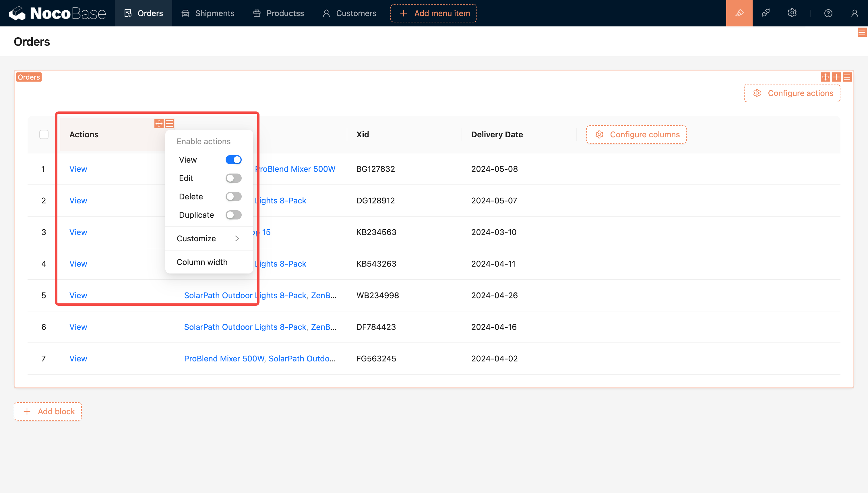Check the select-all rows checkbox

44,134
